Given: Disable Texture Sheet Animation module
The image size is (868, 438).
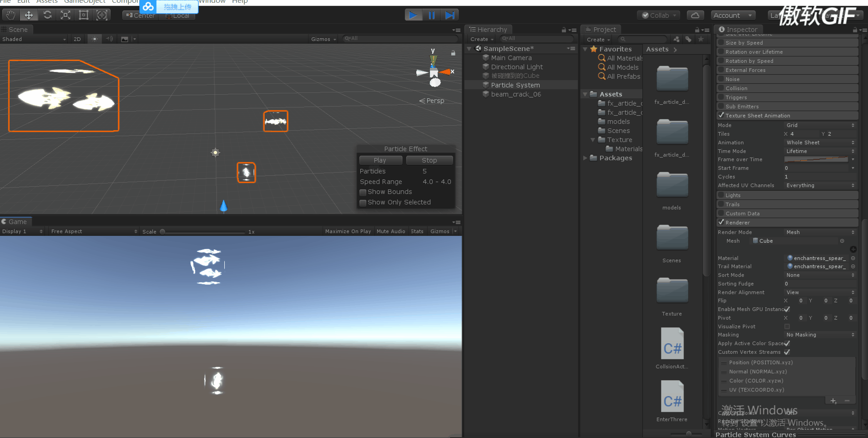Looking at the screenshot, I should click(721, 116).
